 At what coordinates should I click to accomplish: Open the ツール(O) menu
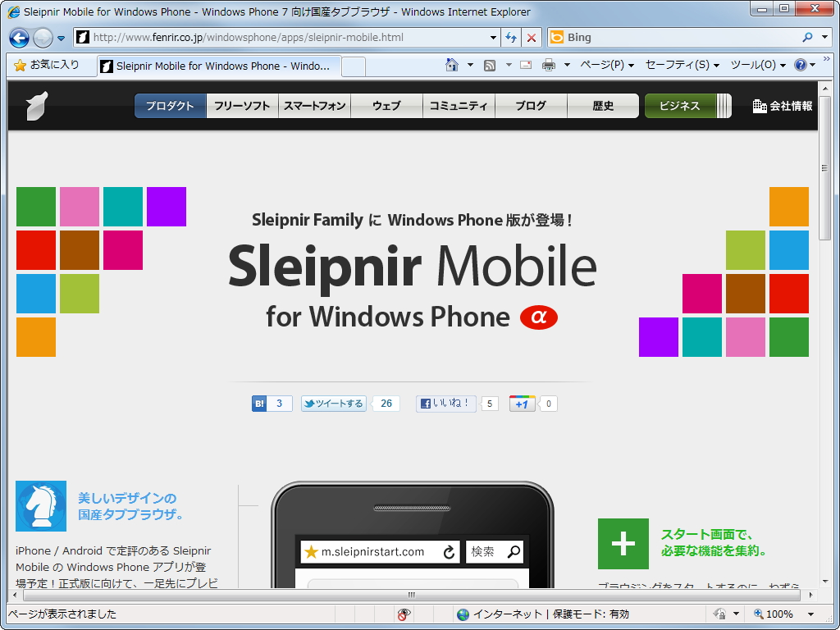point(758,65)
